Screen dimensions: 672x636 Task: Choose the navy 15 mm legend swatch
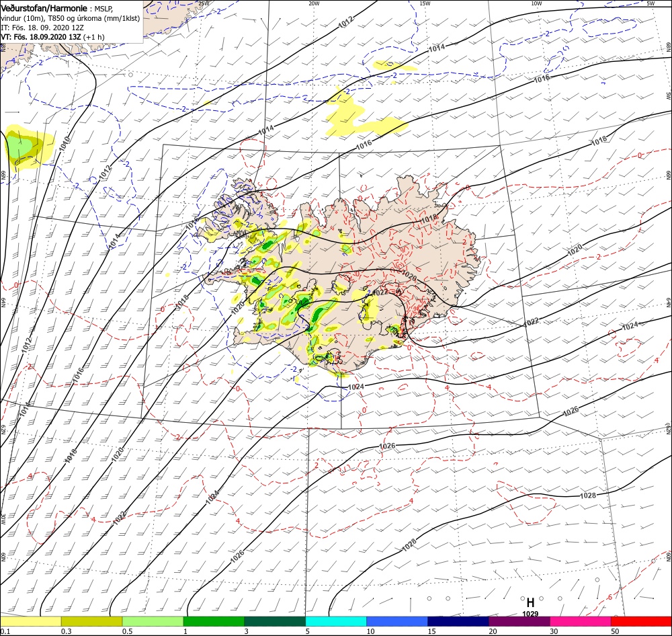point(458,621)
